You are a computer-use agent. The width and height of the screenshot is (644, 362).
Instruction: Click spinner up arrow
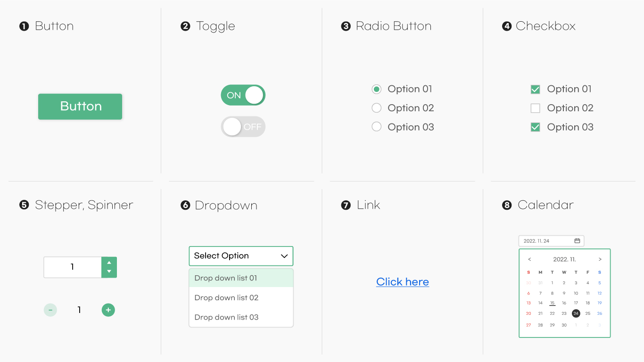pyautogui.click(x=109, y=263)
